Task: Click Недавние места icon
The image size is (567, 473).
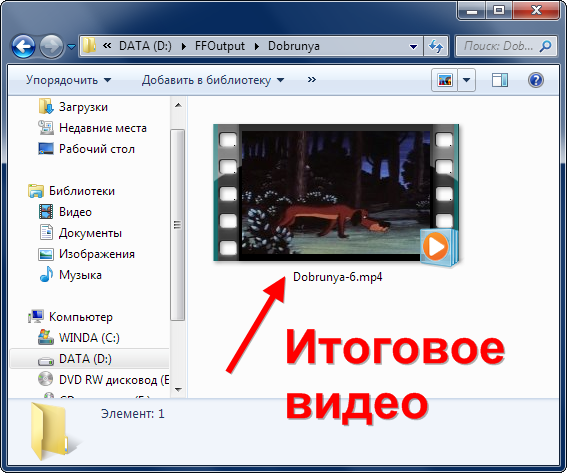Action: (46, 128)
